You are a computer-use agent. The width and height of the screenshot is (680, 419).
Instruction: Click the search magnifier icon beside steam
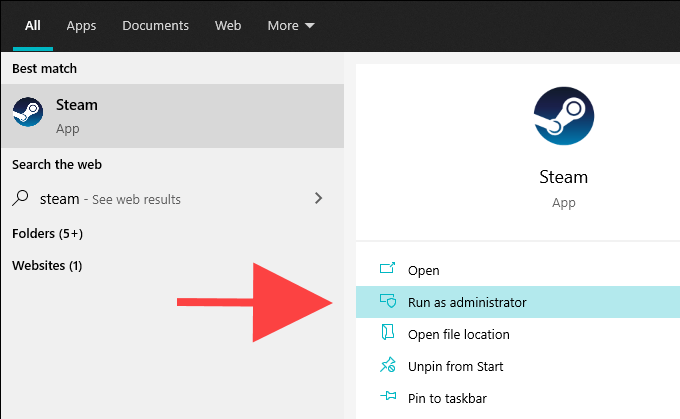tap(21, 198)
